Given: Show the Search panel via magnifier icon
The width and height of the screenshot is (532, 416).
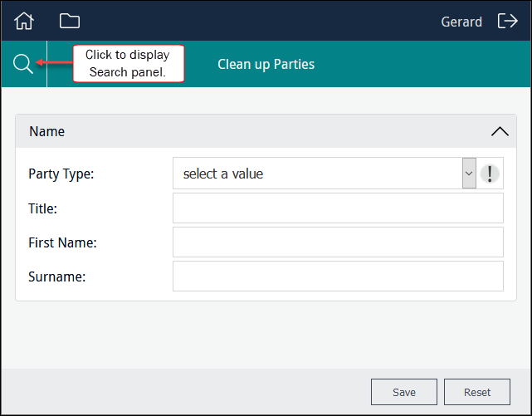Looking at the screenshot, I should coord(23,64).
